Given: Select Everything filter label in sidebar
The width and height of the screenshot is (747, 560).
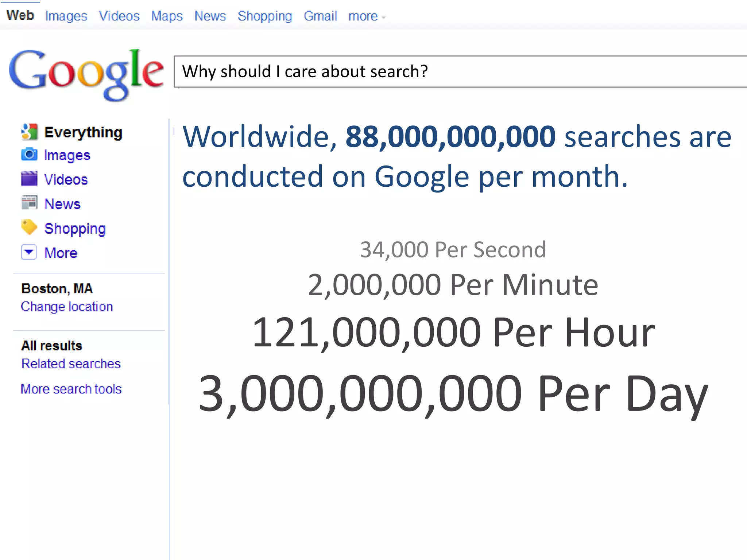Looking at the screenshot, I should tap(83, 133).
